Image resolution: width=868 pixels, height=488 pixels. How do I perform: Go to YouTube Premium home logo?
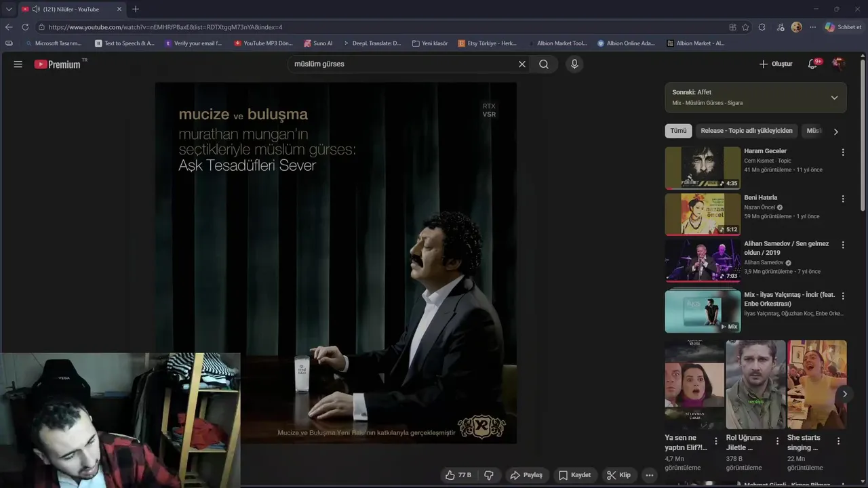[x=58, y=64]
